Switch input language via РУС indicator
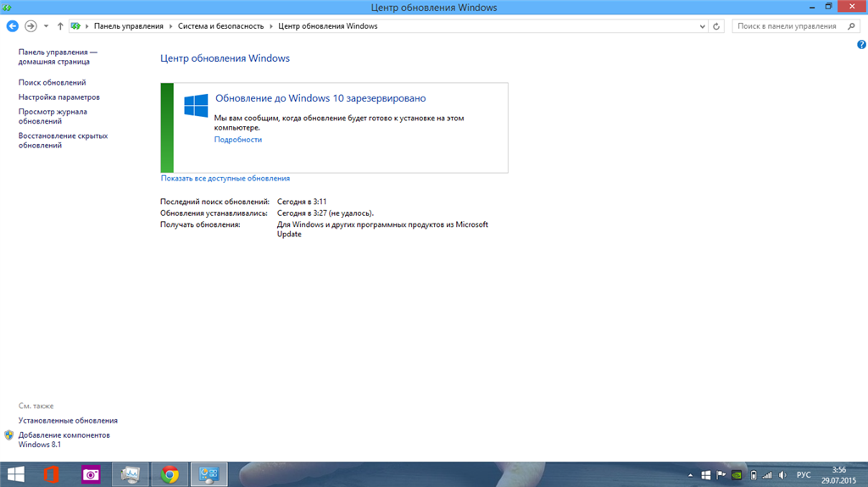This screenshot has height=487, width=868. click(x=804, y=475)
